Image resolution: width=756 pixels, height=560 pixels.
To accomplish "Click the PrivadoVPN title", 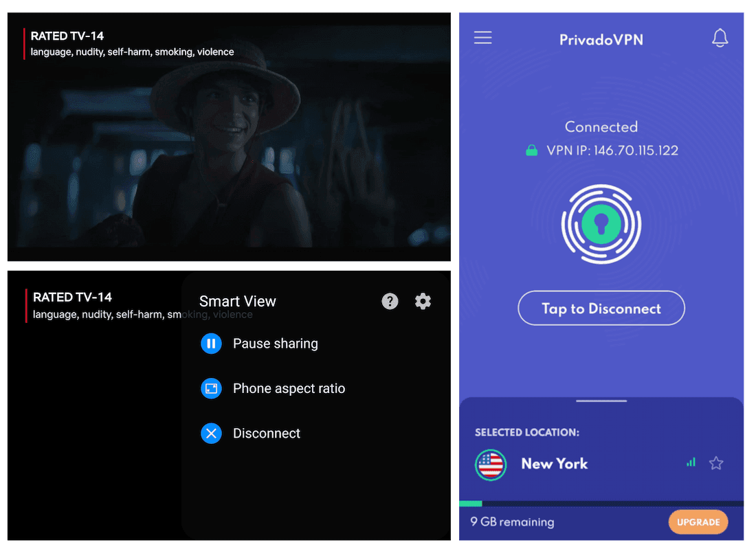I will click(x=601, y=40).
